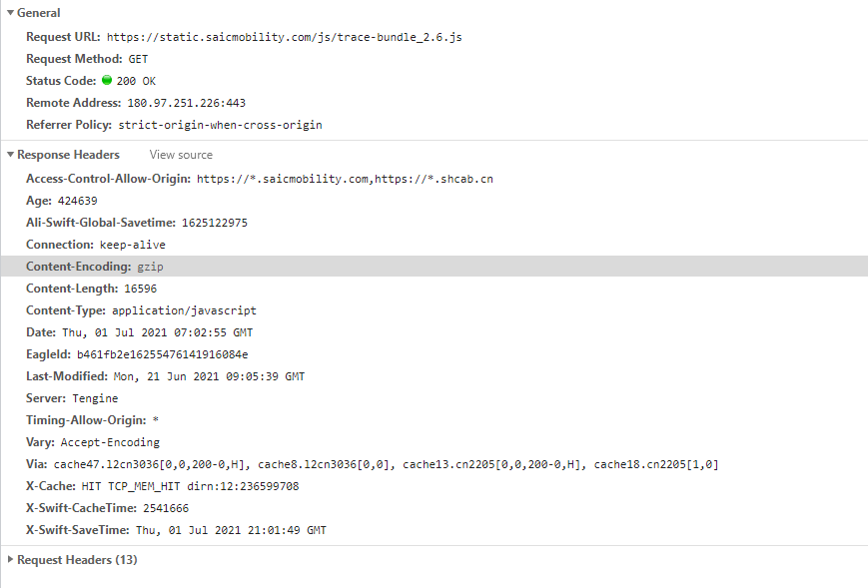Click the Remote Address value 180.97.251.226:443
The width and height of the screenshot is (868, 588).
187,103
